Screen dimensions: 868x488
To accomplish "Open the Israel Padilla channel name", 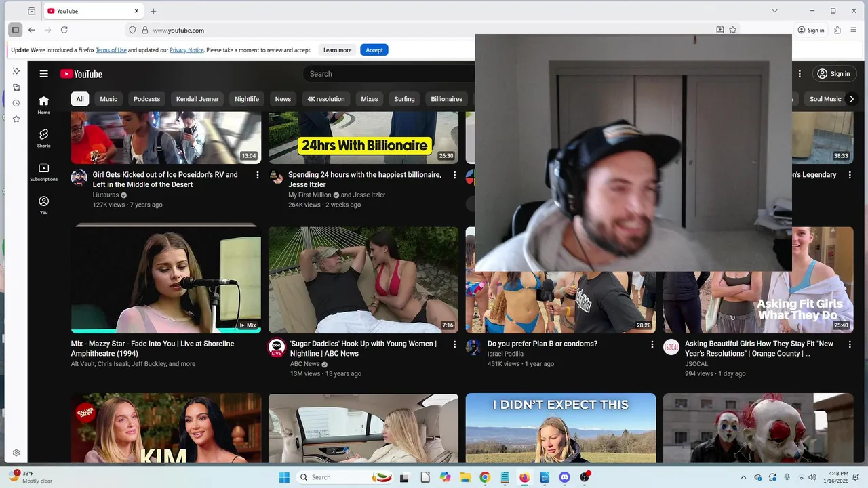I will point(505,354).
